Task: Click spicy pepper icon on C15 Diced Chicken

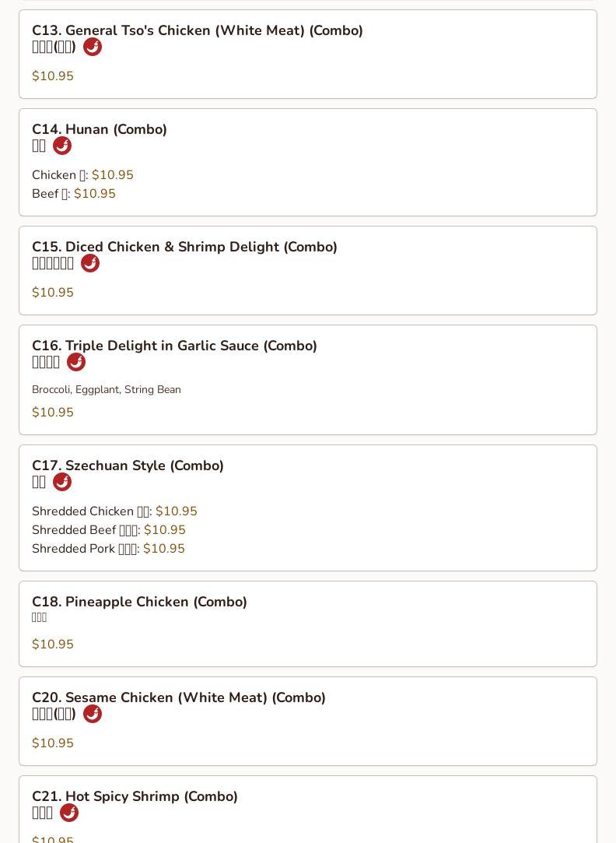Action: (x=90, y=263)
